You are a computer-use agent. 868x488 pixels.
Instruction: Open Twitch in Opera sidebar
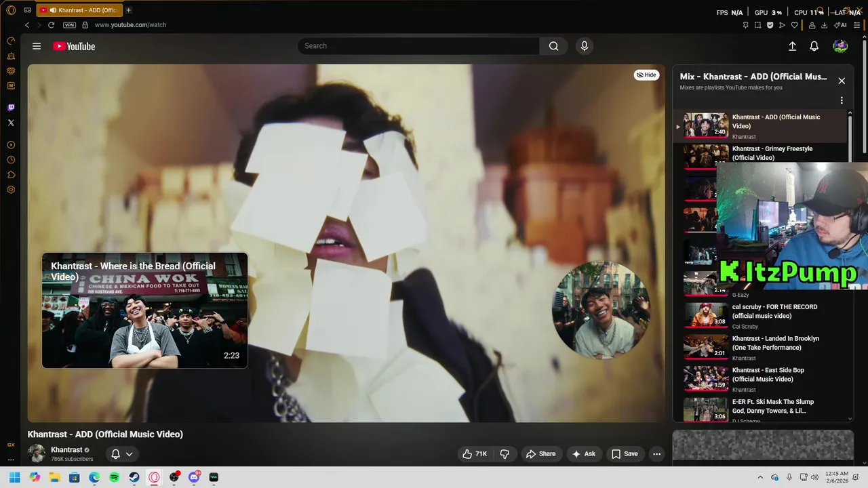[11, 108]
